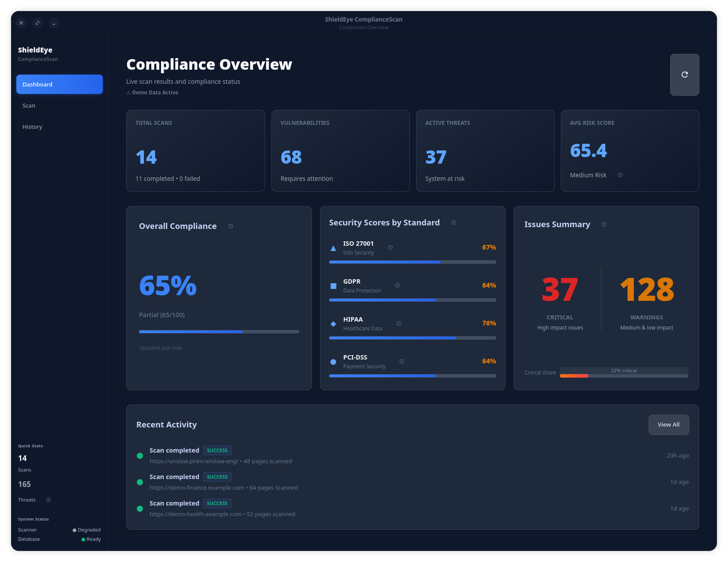Screen dimensions: 728x562
Task: Click the Demo Data Active notice
Action: click(152, 93)
